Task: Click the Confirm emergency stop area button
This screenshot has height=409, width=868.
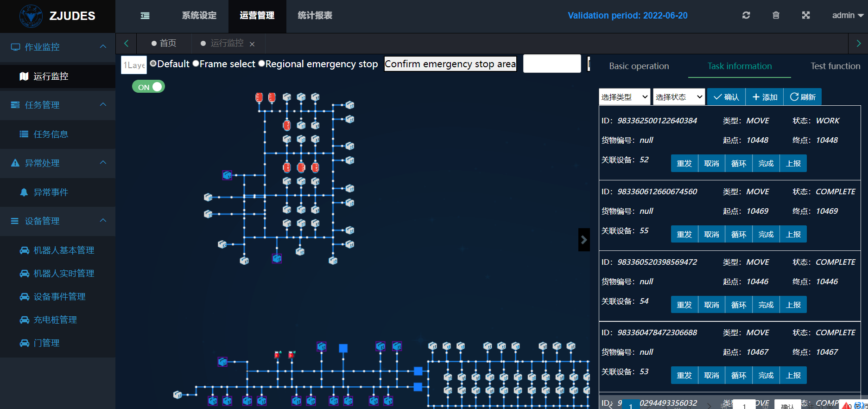Action: click(x=450, y=64)
